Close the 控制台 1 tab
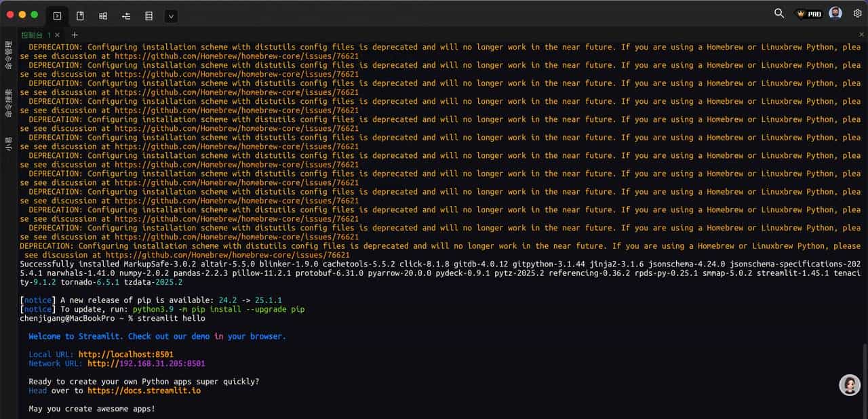The height and width of the screenshot is (419, 868). tap(58, 35)
